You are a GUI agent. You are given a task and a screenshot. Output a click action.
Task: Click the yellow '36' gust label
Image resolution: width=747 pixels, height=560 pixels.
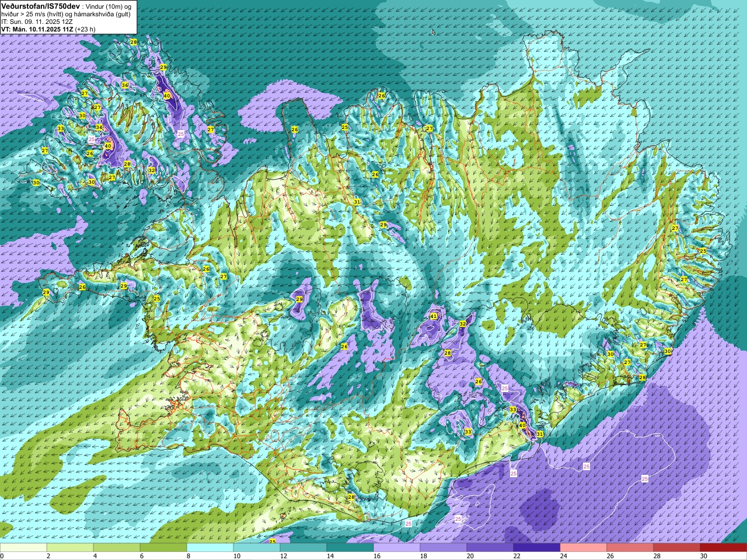[x=124, y=85]
